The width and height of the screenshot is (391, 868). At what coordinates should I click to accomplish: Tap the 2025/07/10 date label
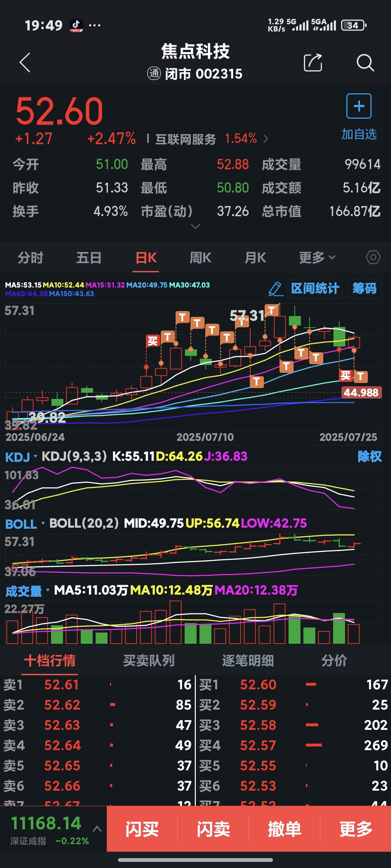pos(205,437)
